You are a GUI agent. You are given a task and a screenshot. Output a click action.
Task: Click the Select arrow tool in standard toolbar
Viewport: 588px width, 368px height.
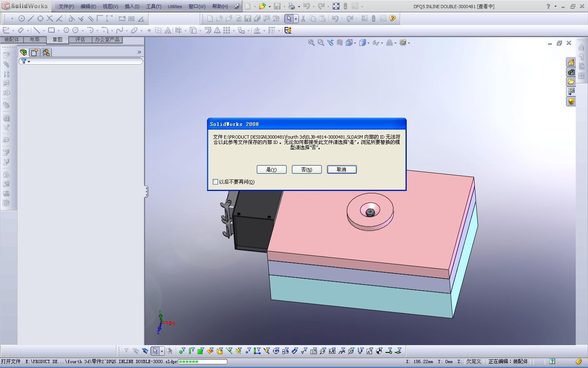289,18
